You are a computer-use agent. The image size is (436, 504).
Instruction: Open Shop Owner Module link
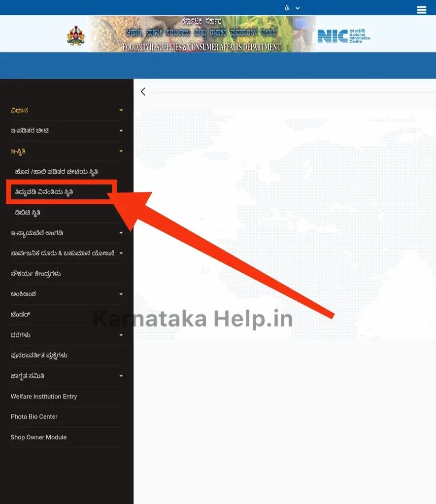tap(38, 437)
